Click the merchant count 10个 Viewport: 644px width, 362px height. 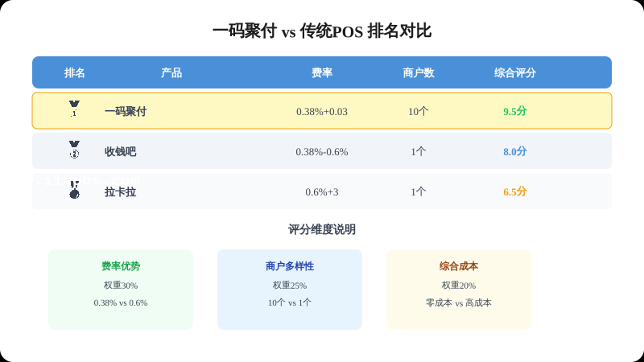[419, 111]
